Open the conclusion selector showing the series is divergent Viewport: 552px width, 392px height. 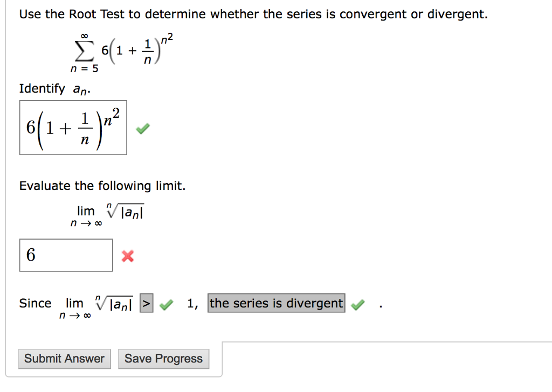275,303
